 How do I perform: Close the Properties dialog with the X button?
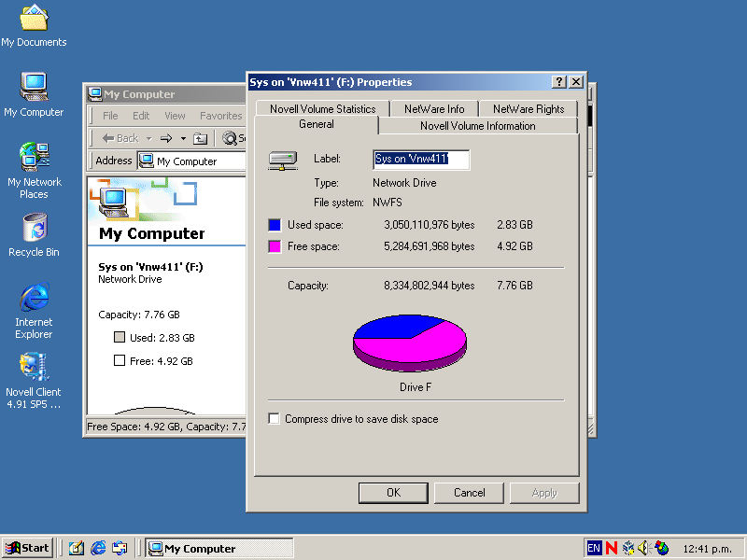tap(576, 82)
